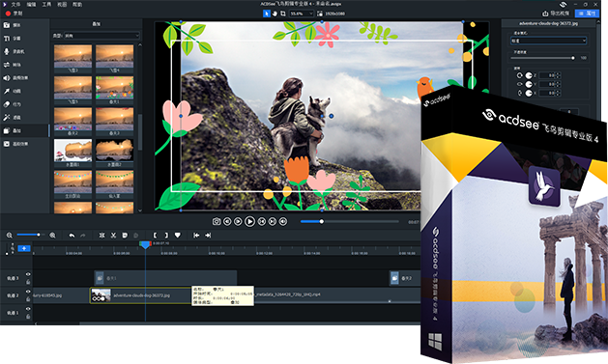Set the mark-out bracket on timeline
This screenshot has width=608, height=364.
[x=166, y=235]
